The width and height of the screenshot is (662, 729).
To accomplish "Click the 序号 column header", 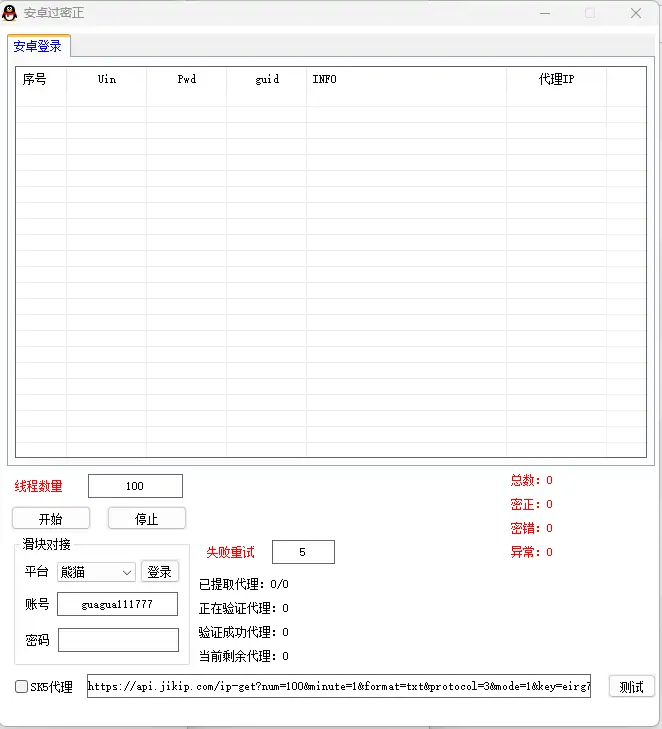I will [x=41, y=80].
